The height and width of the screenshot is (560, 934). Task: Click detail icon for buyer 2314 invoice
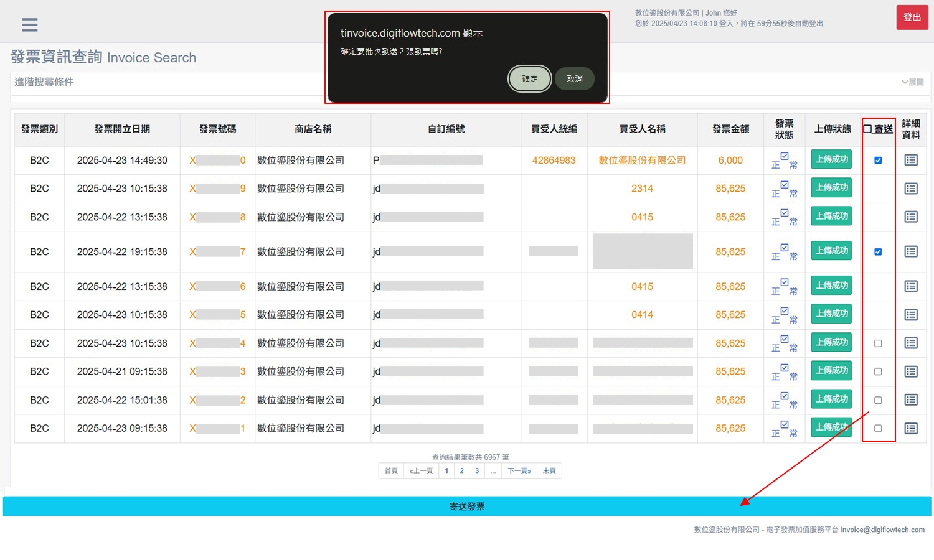point(911,189)
